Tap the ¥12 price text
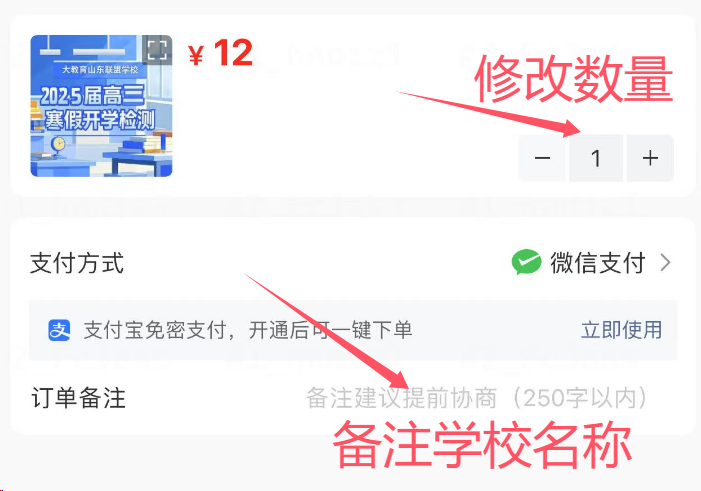Viewport: 701px width, 491px height. pyautogui.click(x=220, y=54)
